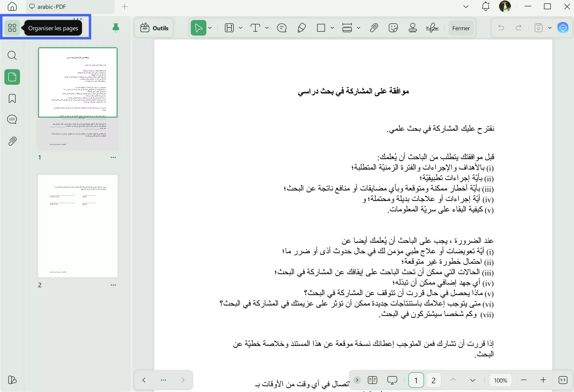
Task: Select the pencil drawing tool
Action: 302,28
